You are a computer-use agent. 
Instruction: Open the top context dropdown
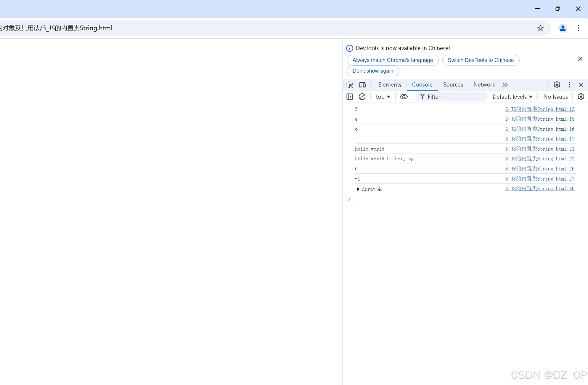[x=383, y=97]
